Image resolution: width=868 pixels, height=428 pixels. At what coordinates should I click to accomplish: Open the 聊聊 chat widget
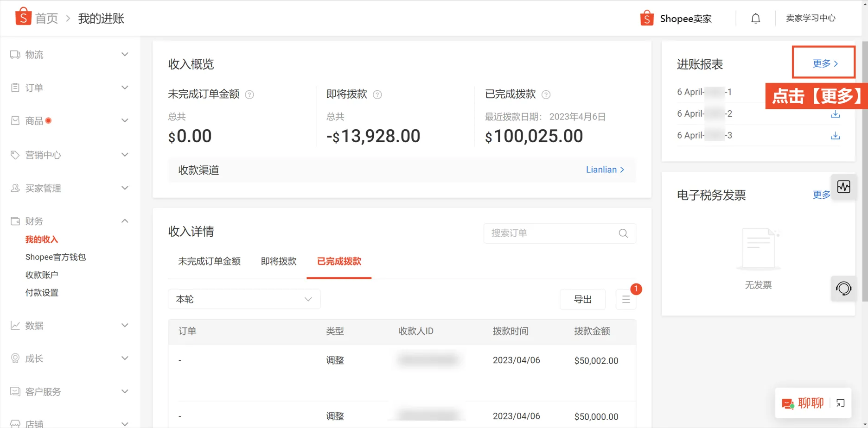(x=807, y=403)
